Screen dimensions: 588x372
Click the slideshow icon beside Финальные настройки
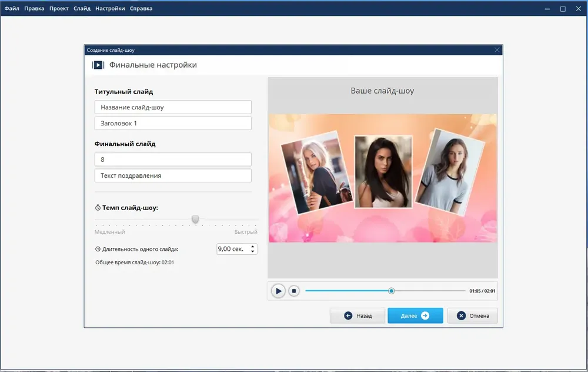coord(98,65)
